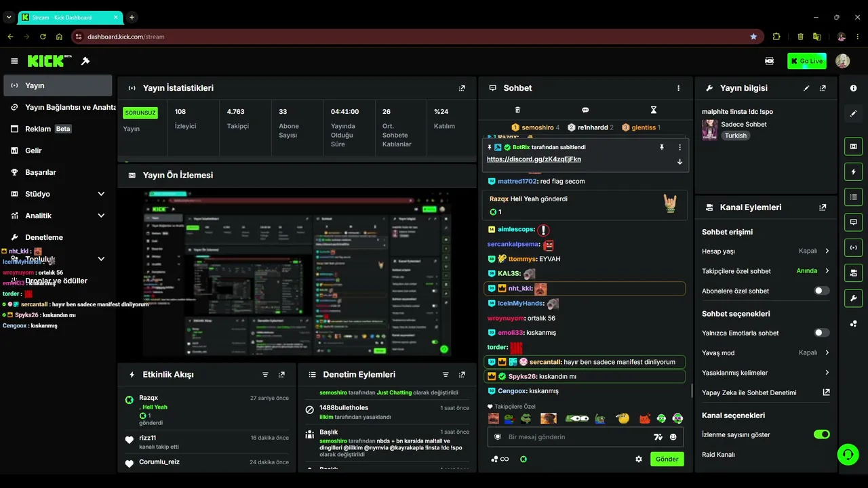This screenshot has width=868, height=488.
Task: Toggle Yalnızca Emotlarla sohbet switch
Action: click(821, 333)
